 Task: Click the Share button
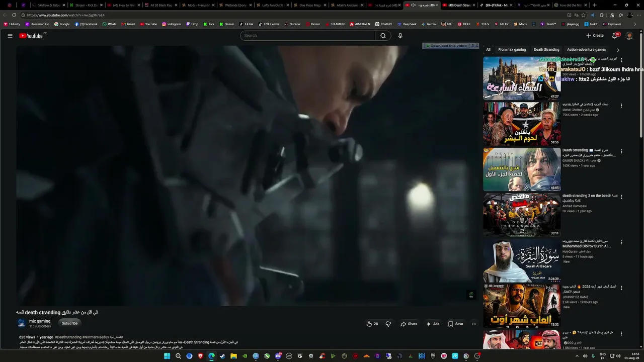409,324
